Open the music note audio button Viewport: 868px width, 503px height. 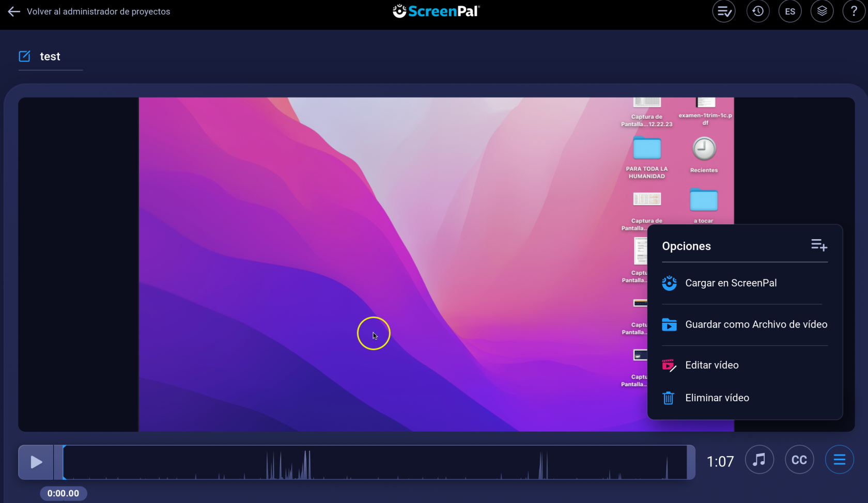point(759,460)
